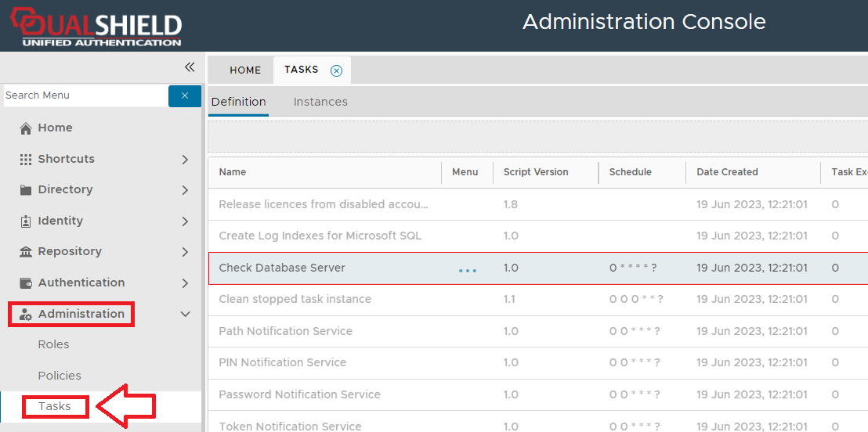
Task: Click the Directory folder icon
Action: click(26, 190)
